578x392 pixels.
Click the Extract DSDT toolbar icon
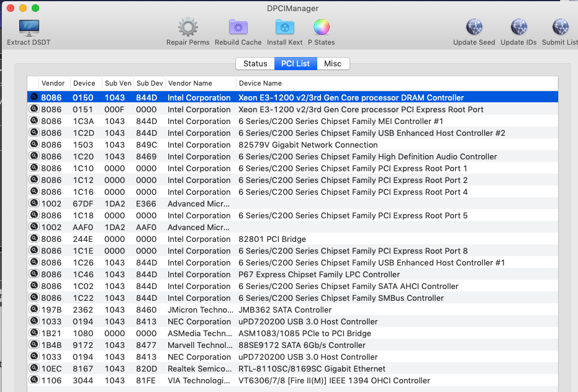pos(29,28)
